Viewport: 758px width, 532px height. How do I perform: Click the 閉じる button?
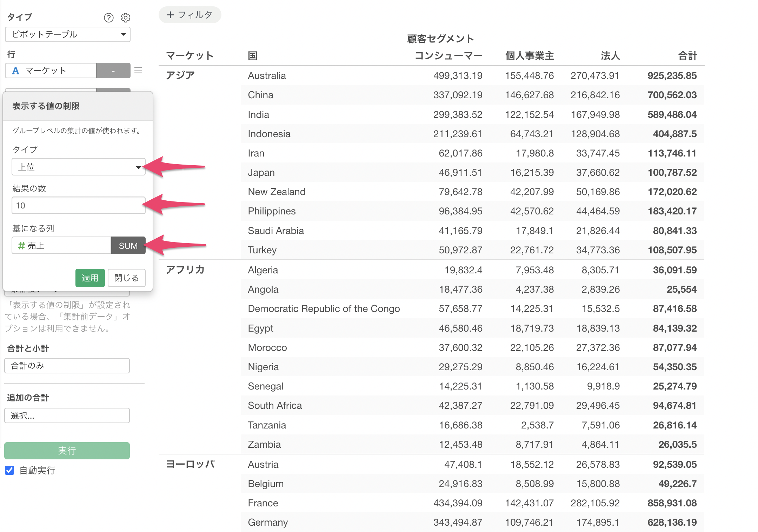(x=126, y=278)
